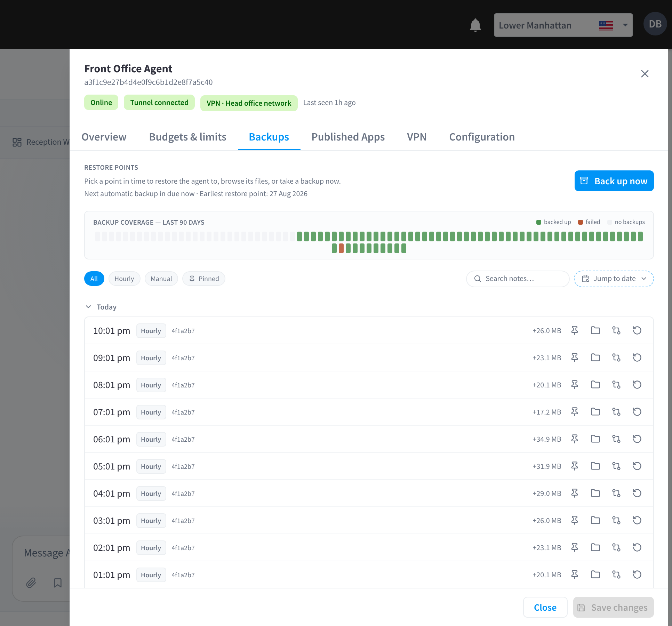The height and width of the screenshot is (626, 672).
Task: Open the Budgets & limits tab
Action: coord(187,137)
